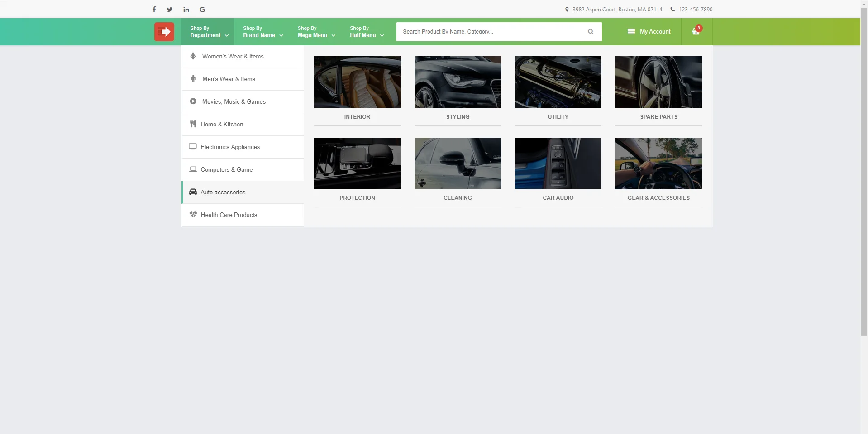The width and height of the screenshot is (868, 434).
Task: Click the My Account list icon
Action: (631, 32)
